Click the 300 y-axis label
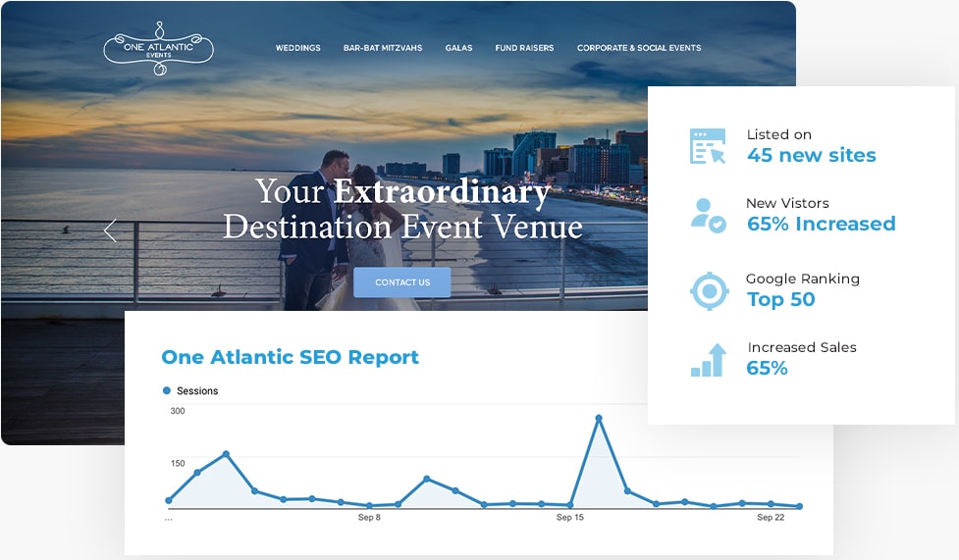The height and width of the screenshot is (560, 959). click(x=178, y=411)
